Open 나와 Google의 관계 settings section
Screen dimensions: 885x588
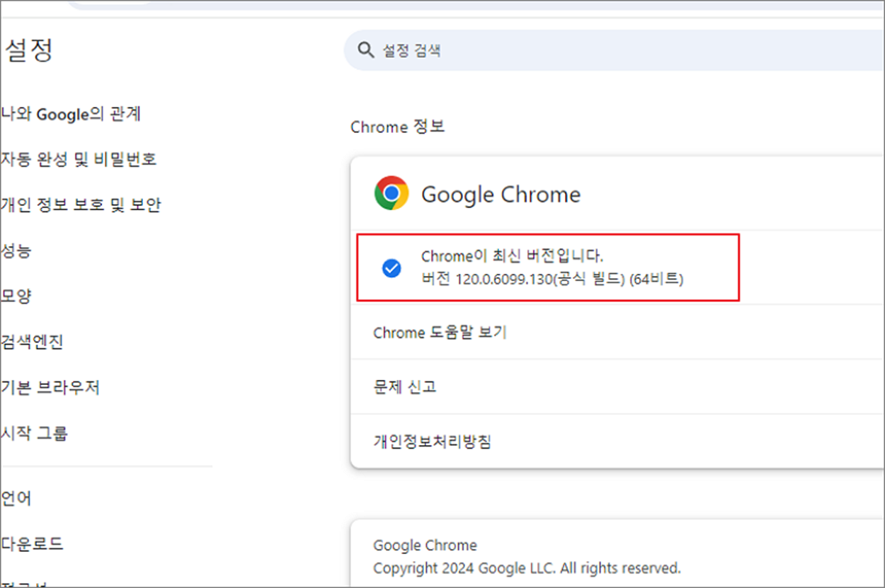point(71,114)
